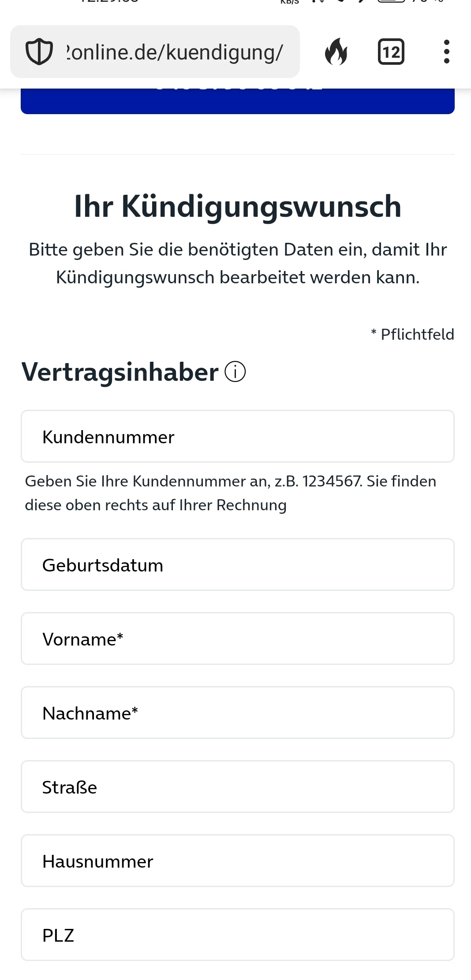Focus the URL address bar
This screenshot has width=471, height=980.
pos(174,52)
